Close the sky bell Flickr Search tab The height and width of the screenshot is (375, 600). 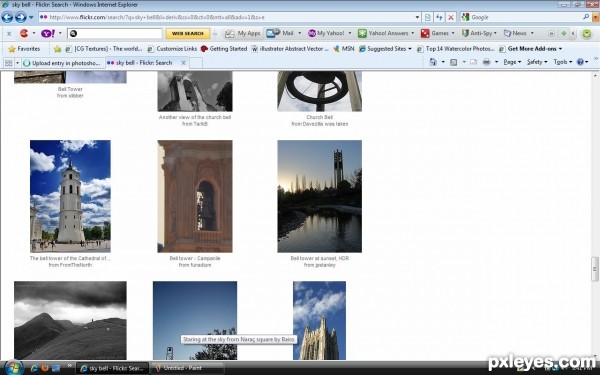click(x=183, y=63)
